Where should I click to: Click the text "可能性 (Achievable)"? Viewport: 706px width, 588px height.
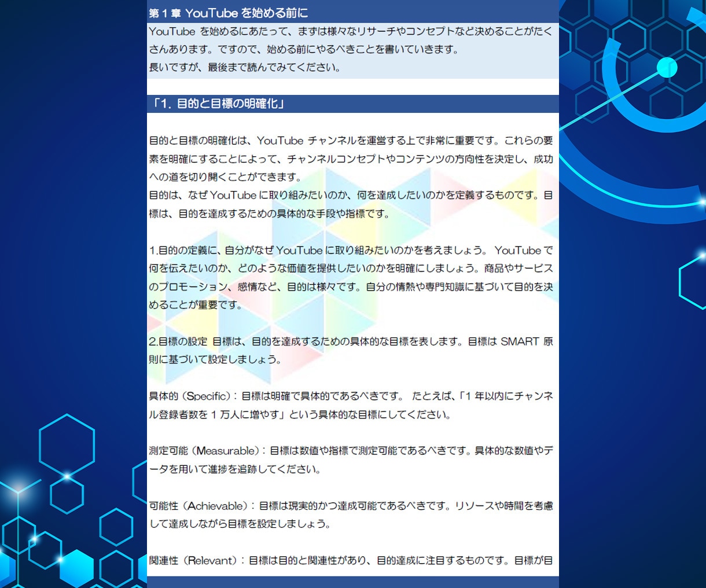[x=198, y=506]
